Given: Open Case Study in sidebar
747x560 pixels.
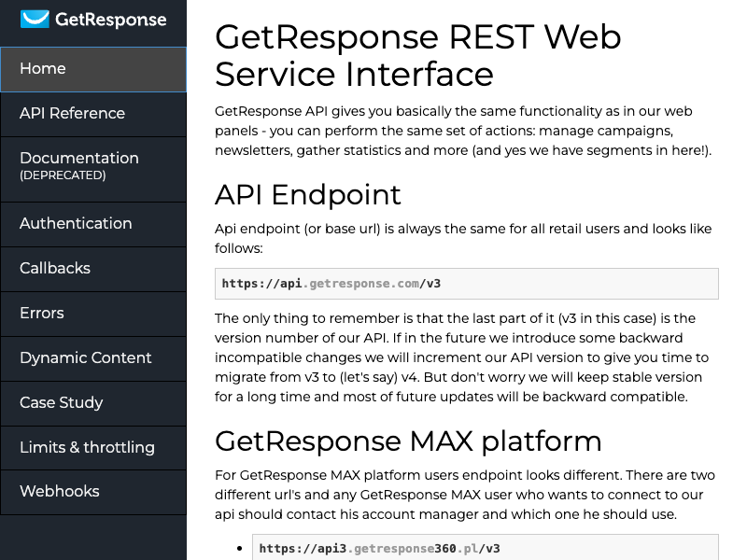Looking at the screenshot, I should [93, 403].
